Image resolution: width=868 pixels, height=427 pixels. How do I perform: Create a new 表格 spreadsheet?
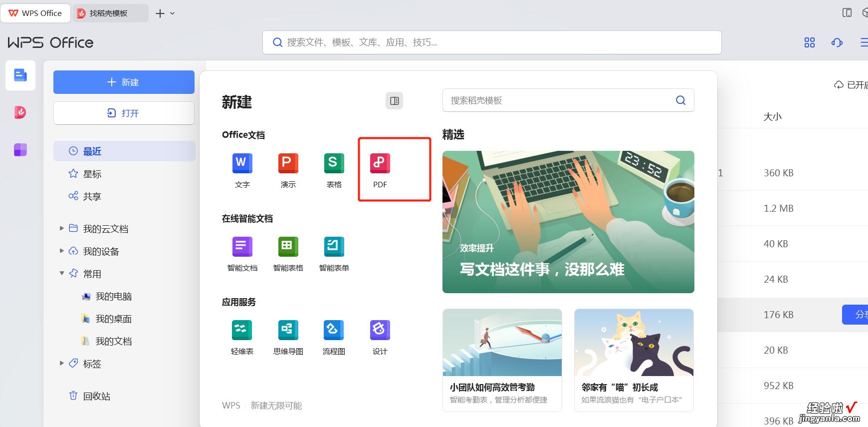pyautogui.click(x=334, y=171)
